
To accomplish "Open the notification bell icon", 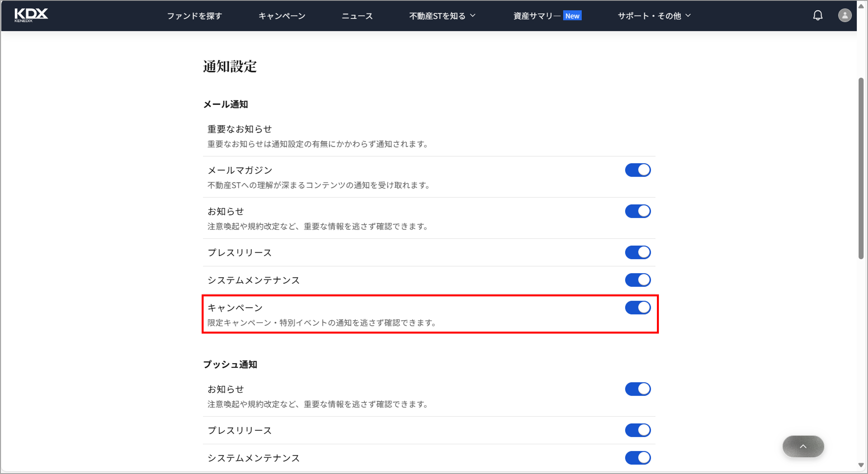I will coord(818,16).
